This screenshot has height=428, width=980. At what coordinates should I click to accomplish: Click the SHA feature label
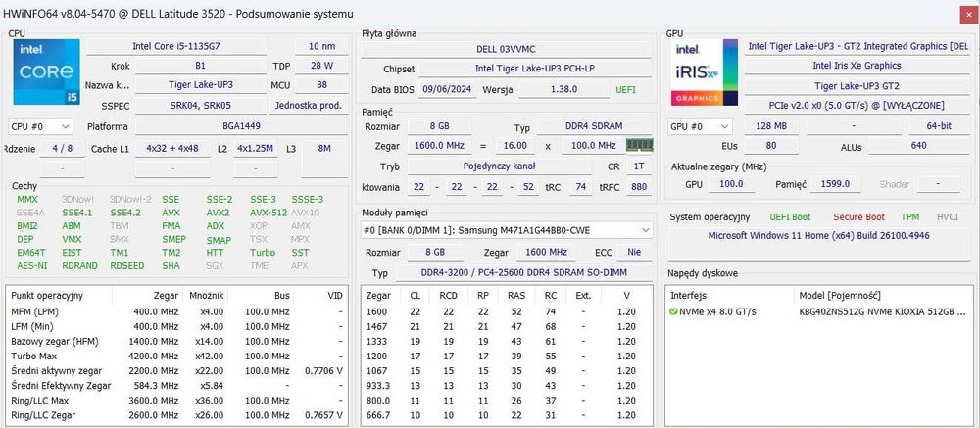click(x=171, y=265)
